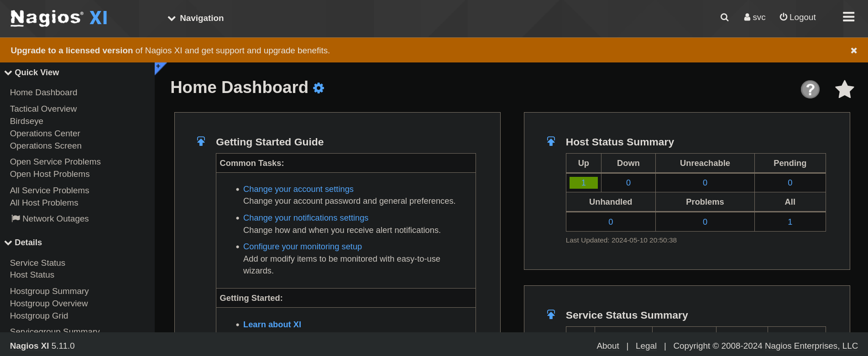Open Hostgroup Summary
868x356 pixels.
pos(49,291)
